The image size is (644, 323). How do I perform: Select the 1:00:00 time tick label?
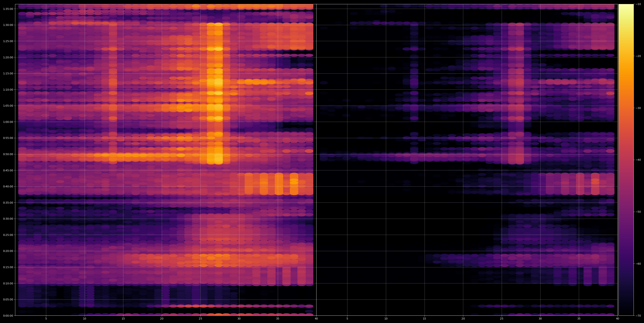[x=8, y=122]
